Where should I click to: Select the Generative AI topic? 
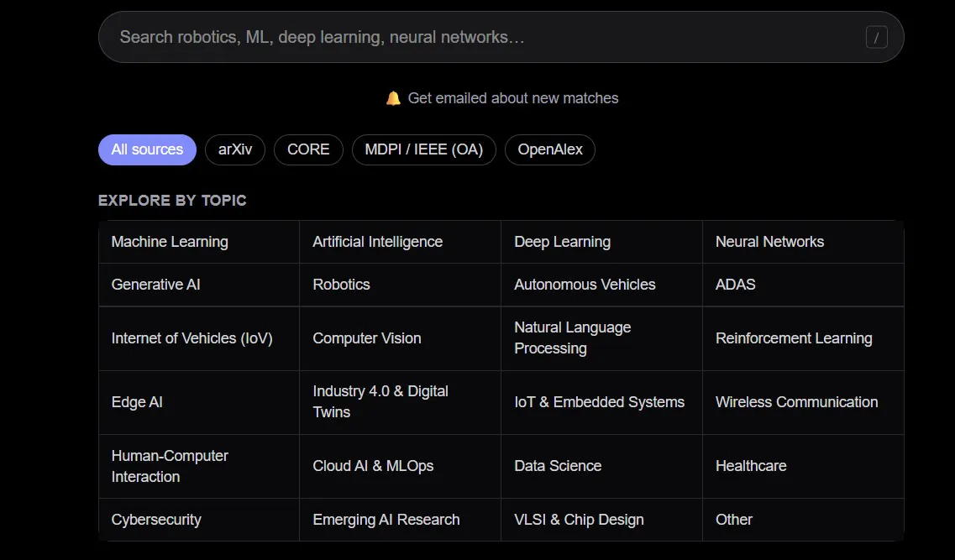click(x=199, y=285)
